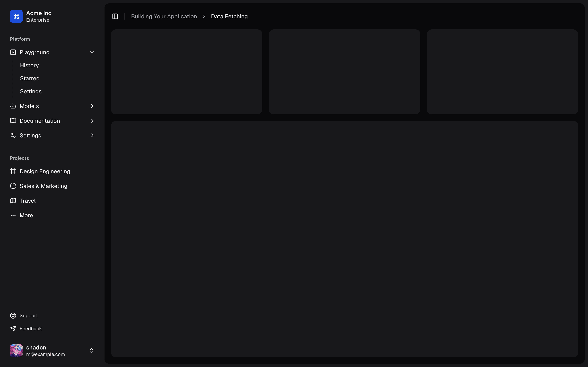Select the Travel map icon

point(13,200)
